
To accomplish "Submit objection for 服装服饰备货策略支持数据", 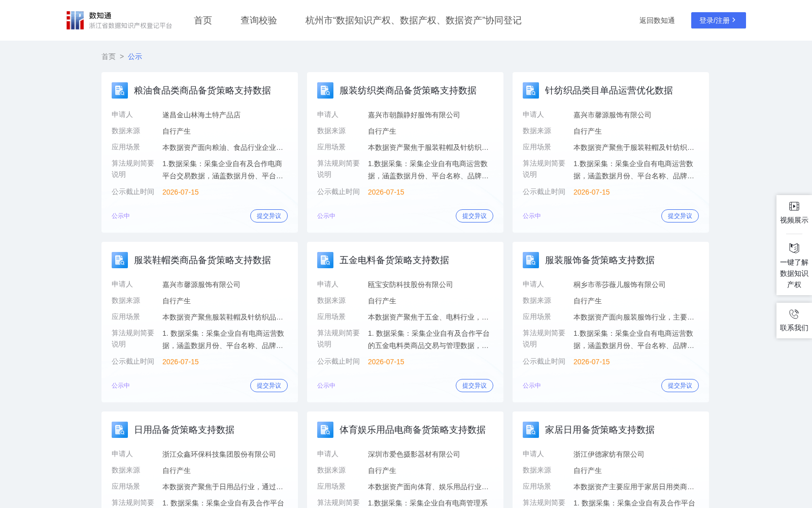I will coord(680,386).
